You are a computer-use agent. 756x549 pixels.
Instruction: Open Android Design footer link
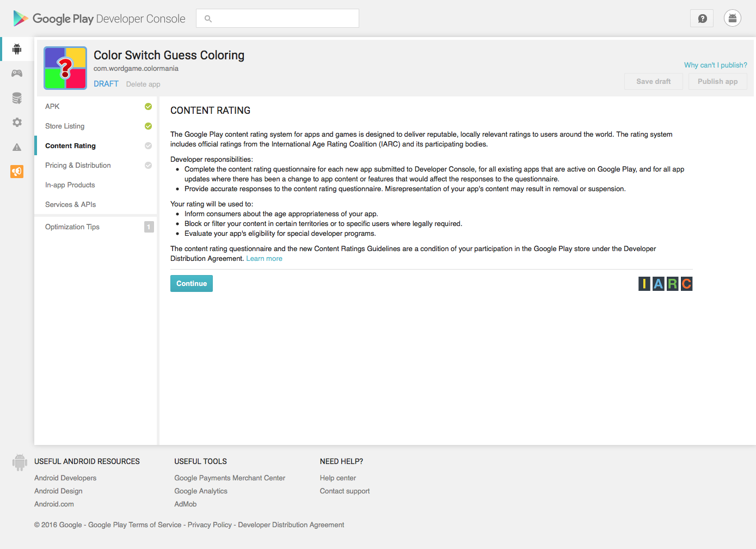[58, 491]
